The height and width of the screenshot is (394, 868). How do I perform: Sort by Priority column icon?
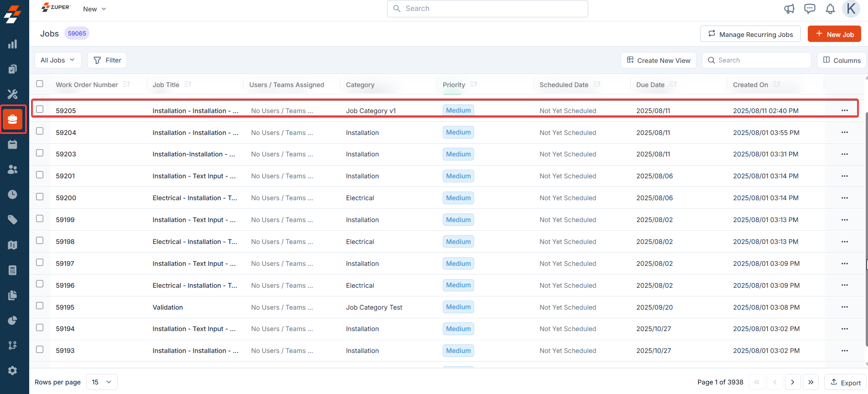473,84
